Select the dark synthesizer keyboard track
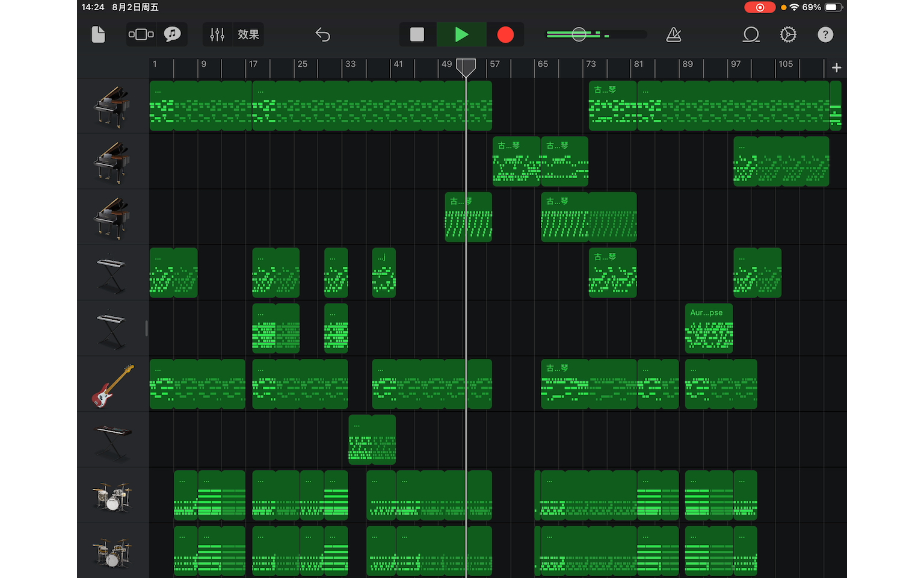The width and height of the screenshot is (924, 578). pos(112,440)
